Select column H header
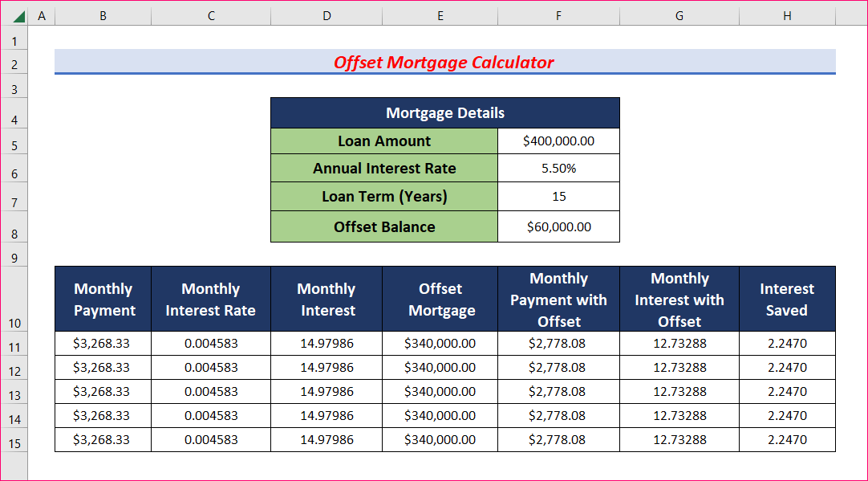This screenshot has width=868, height=481. [x=786, y=15]
